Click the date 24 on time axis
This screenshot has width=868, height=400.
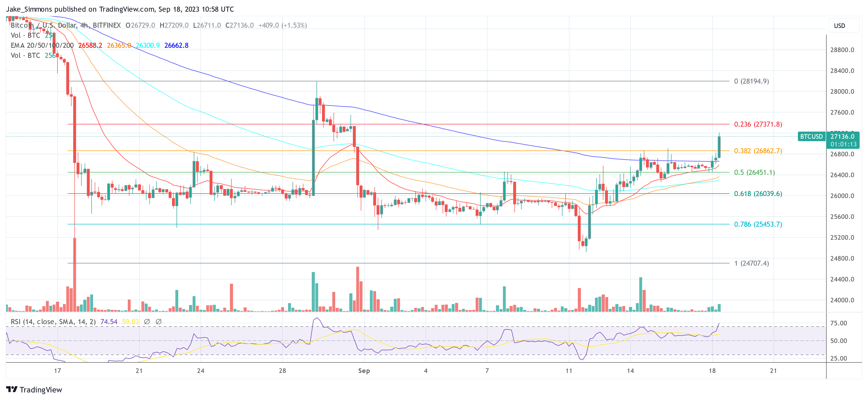point(200,371)
